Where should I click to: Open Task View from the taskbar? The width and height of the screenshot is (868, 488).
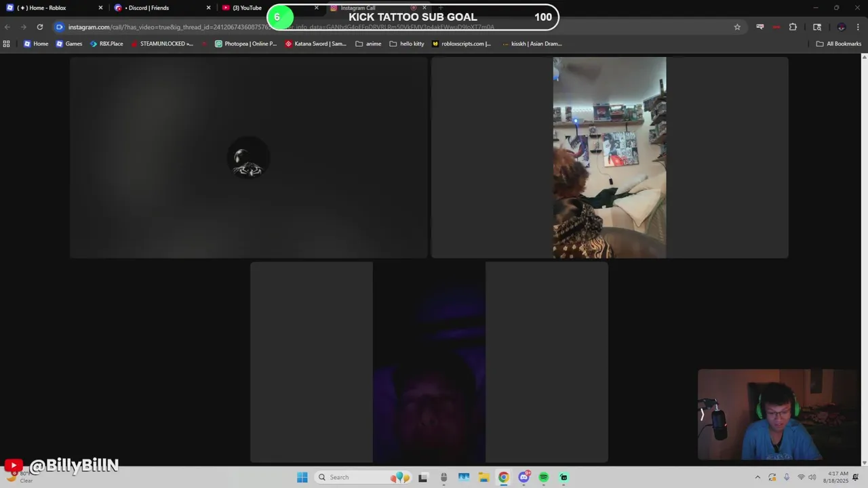tap(423, 477)
